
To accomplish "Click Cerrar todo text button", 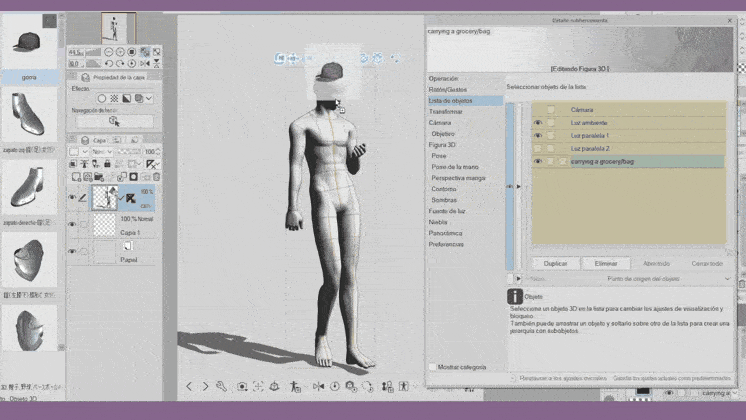I will (707, 264).
